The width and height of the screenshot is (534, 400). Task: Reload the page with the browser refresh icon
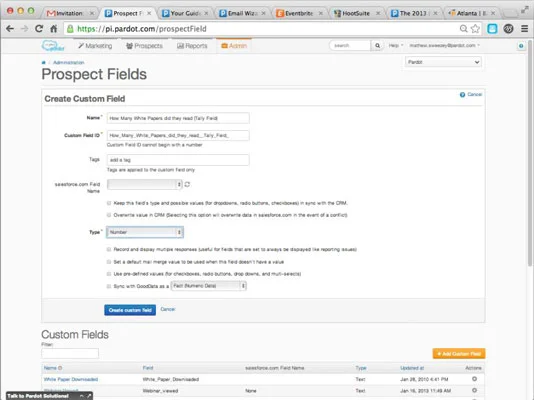(39, 29)
